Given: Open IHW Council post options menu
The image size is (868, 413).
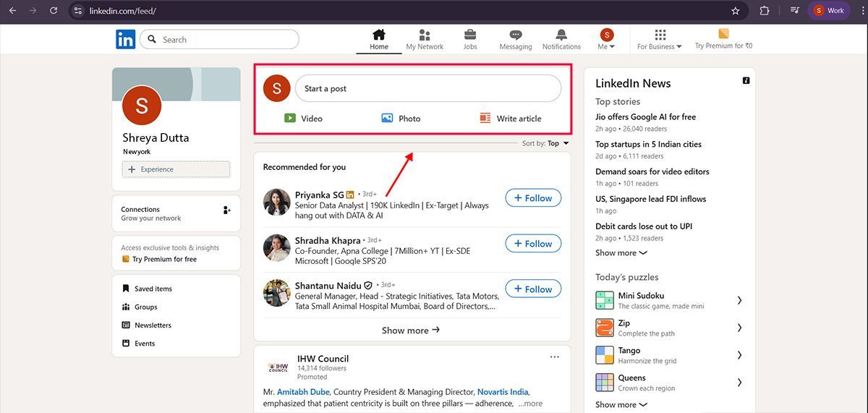Looking at the screenshot, I should pyautogui.click(x=555, y=357).
